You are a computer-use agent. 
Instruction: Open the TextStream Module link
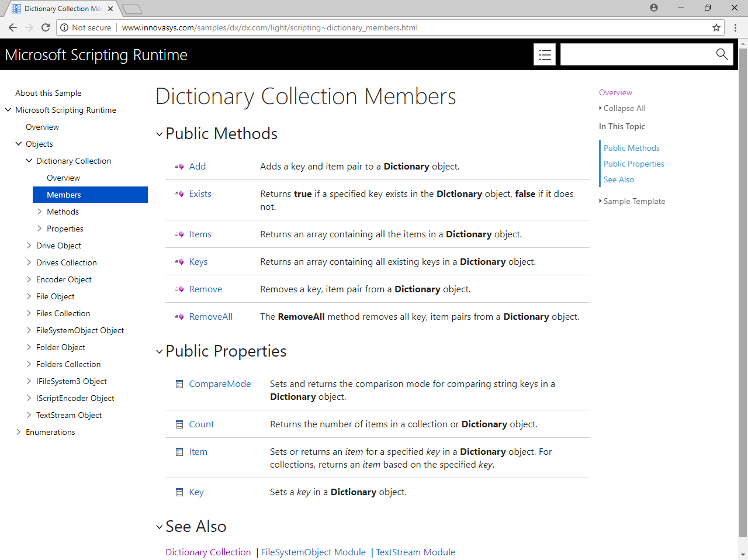[x=415, y=552]
